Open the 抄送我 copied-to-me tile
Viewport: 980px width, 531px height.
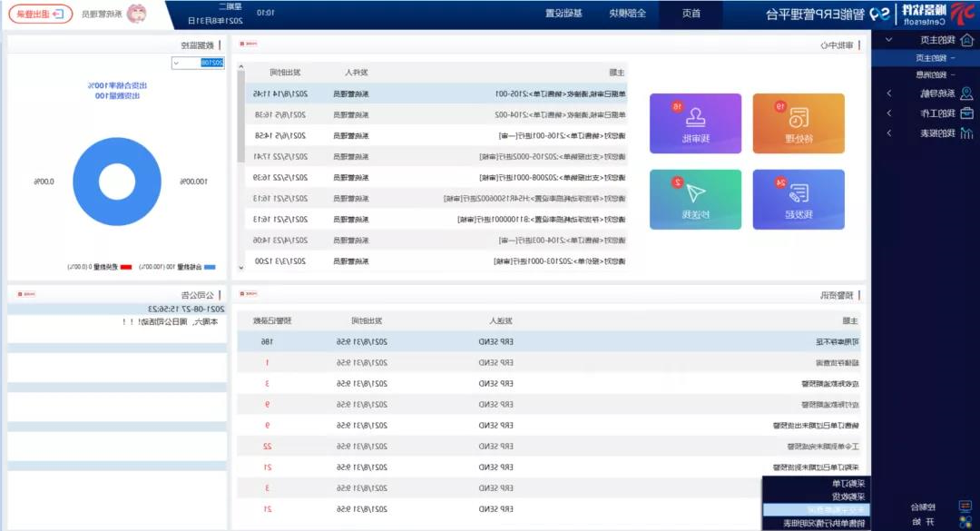coord(695,199)
